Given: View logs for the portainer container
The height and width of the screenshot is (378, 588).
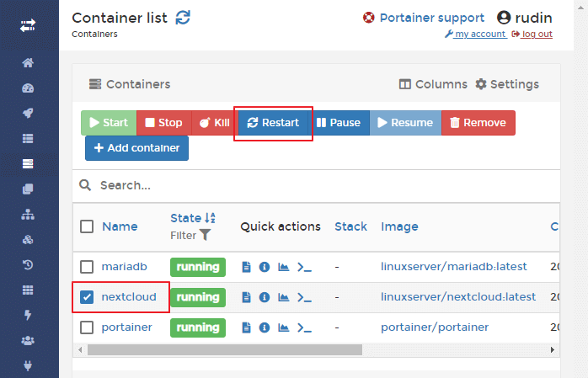Looking at the screenshot, I should [x=246, y=327].
